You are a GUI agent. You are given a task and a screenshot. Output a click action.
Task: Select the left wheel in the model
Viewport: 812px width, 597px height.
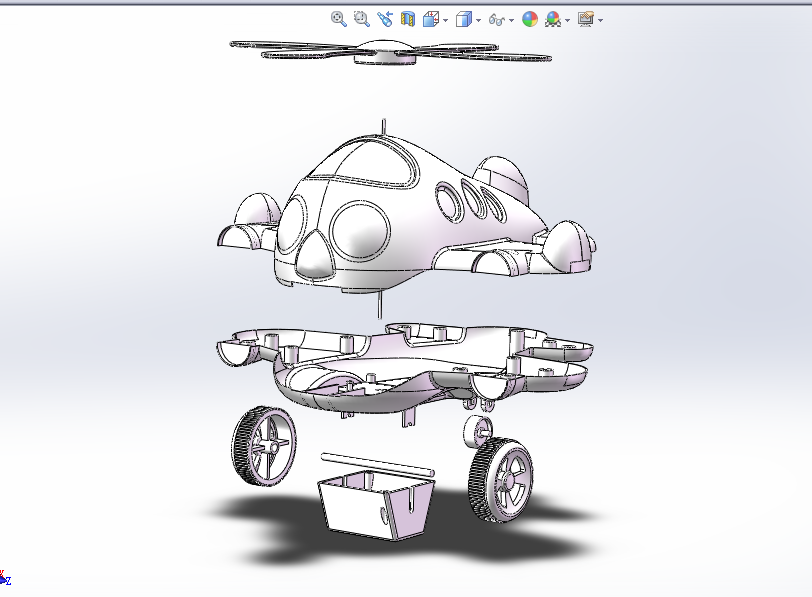click(x=264, y=445)
